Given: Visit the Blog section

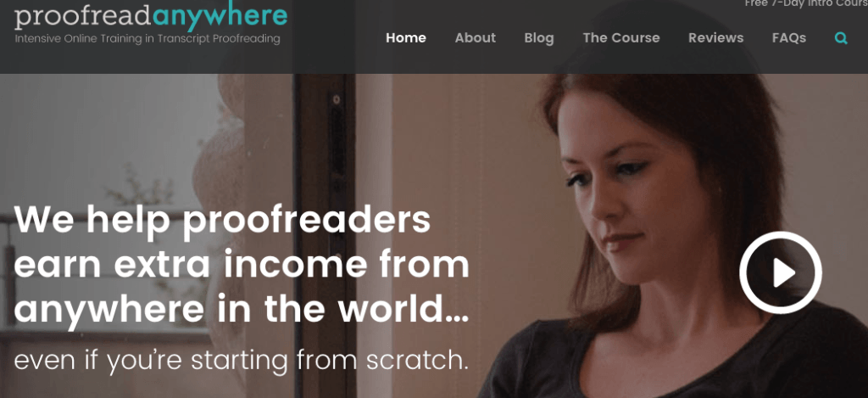Looking at the screenshot, I should (x=538, y=37).
